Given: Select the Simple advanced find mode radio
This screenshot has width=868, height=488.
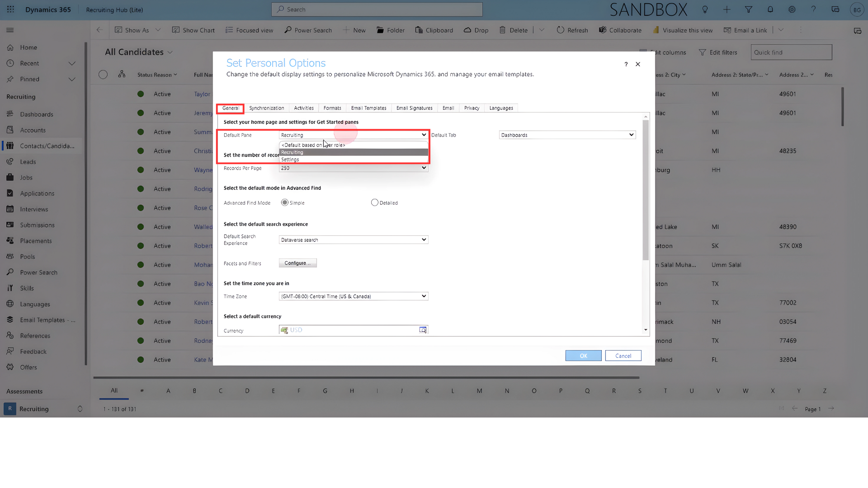Looking at the screenshot, I should click(285, 202).
